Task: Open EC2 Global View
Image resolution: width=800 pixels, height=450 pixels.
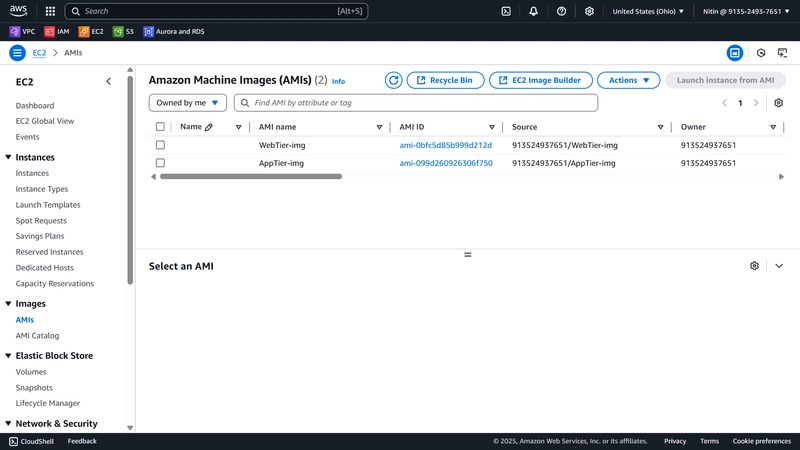Action: tap(45, 121)
